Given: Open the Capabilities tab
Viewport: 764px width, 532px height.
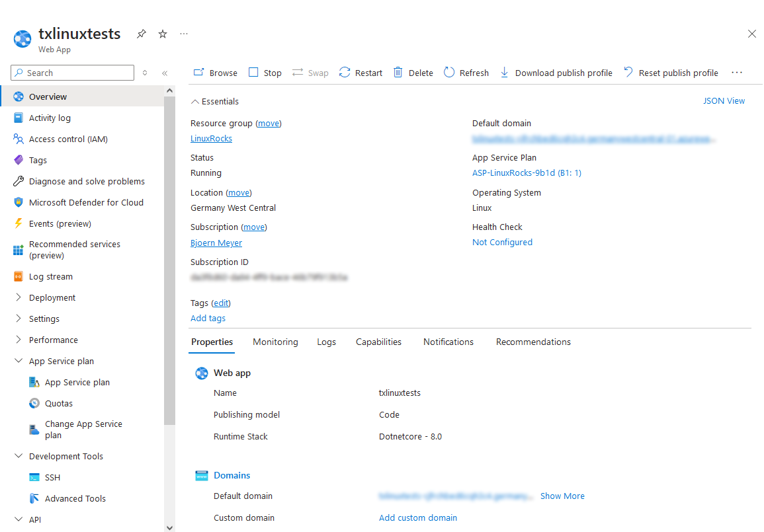Looking at the screenshot, I should [378, 342].
